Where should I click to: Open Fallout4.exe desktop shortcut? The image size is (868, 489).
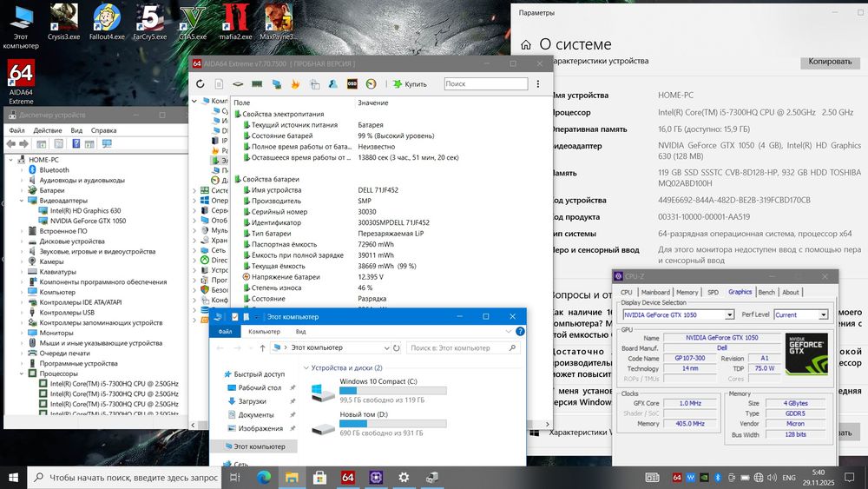(107, 23)
